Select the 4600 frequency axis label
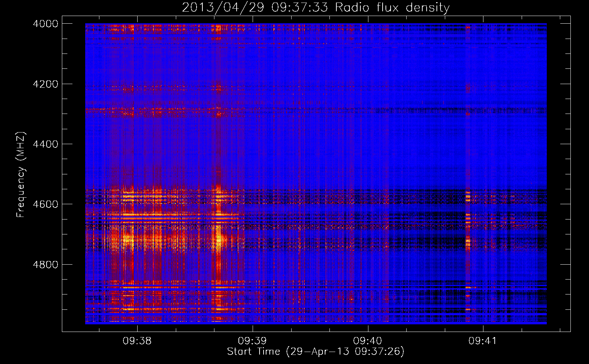The width and height of the screenshot is (589, 364). coord(46,204)
